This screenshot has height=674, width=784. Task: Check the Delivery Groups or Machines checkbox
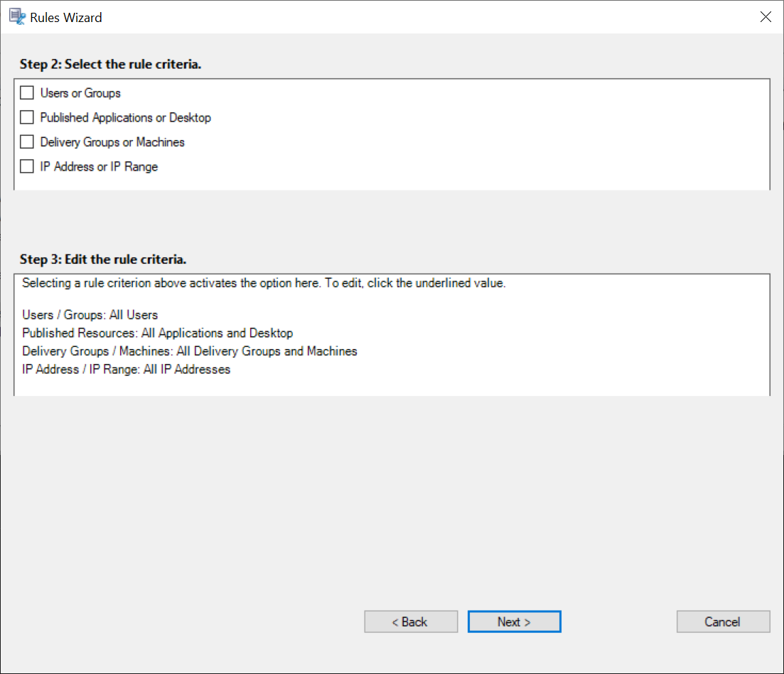pyautogui.click(x=27, y=142)
